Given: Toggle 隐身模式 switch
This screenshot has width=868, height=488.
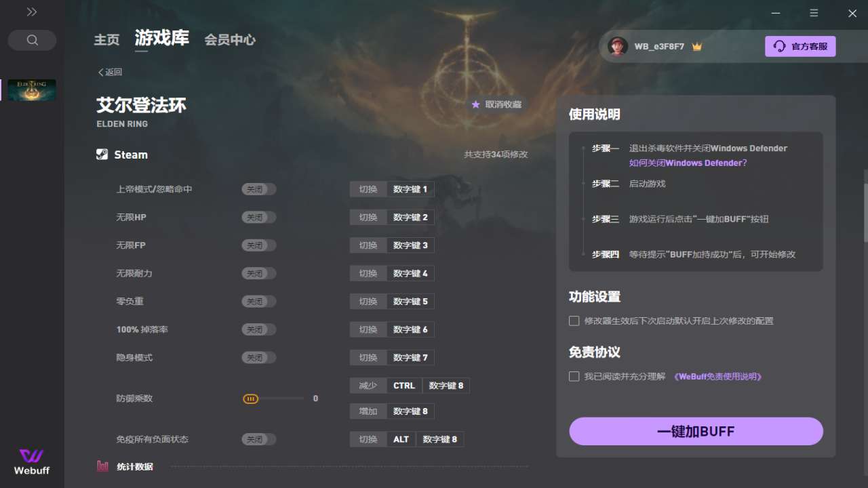Looking at the screenshot, I should [259, 358].
